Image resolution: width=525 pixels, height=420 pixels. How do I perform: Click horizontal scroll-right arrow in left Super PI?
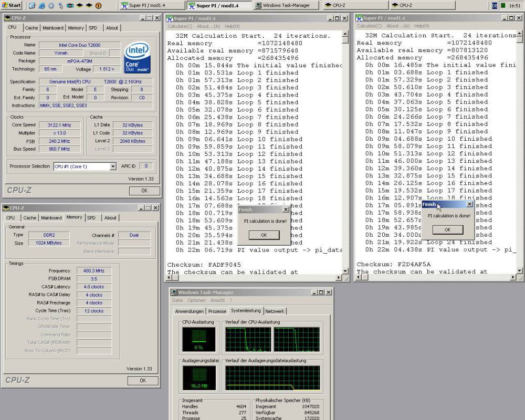tap(339, 278)
